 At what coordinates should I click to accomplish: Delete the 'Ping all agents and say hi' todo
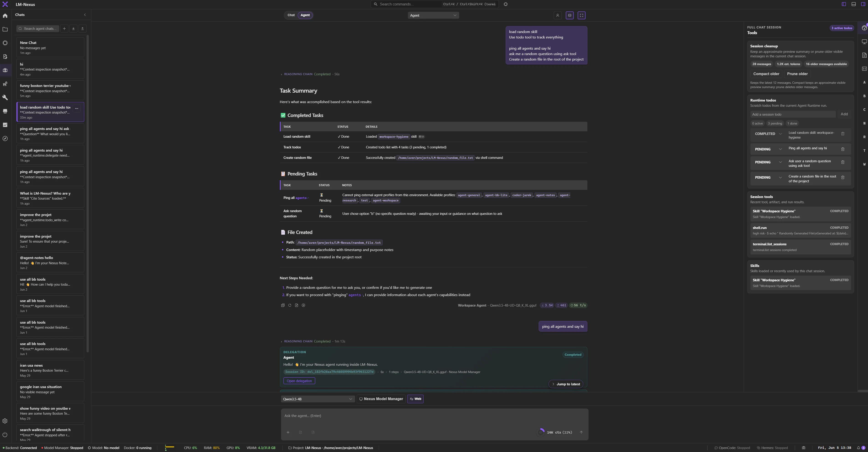tap(843, 149)
